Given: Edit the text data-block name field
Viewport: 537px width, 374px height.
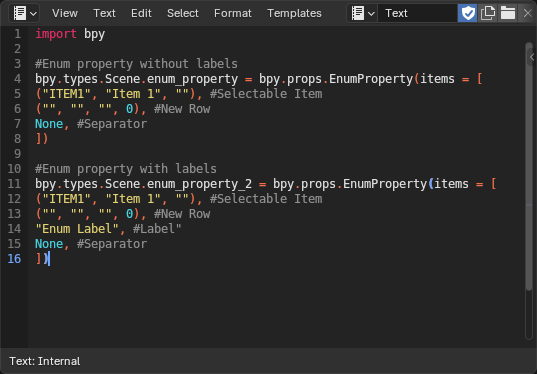Looking at the screenshot, I should tap(417, 13).
